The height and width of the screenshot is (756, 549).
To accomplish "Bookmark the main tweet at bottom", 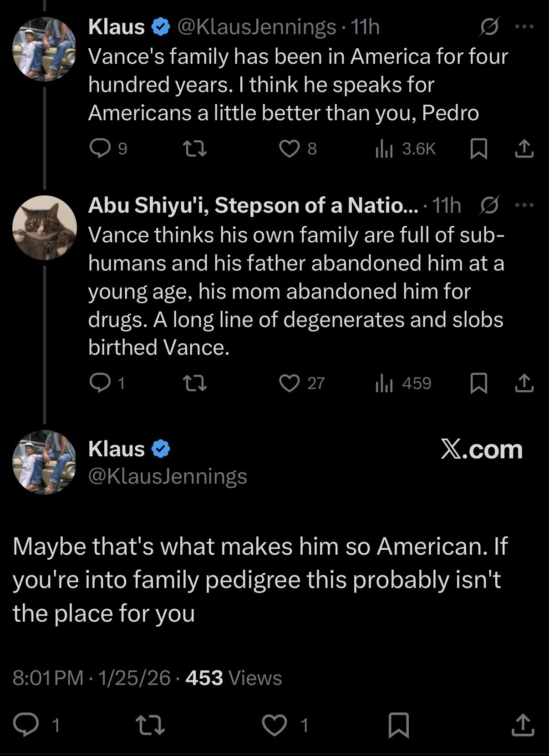I will [x=399, y=725].
